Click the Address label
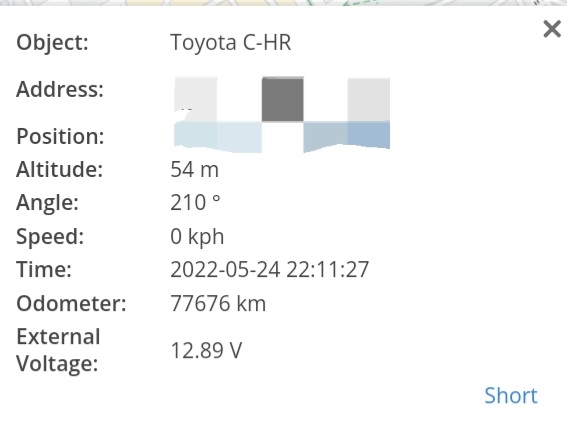Image resolution: width=567 pixels, height=426 pixels. 60,89
